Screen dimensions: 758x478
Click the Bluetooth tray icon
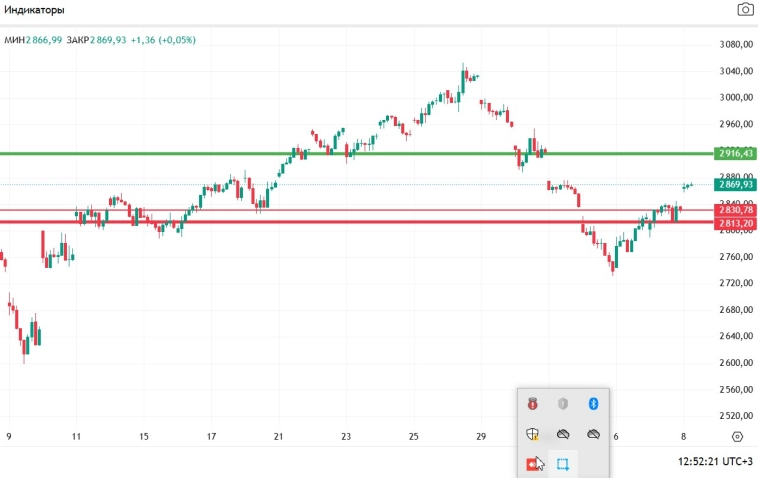[x=592, y=403]
